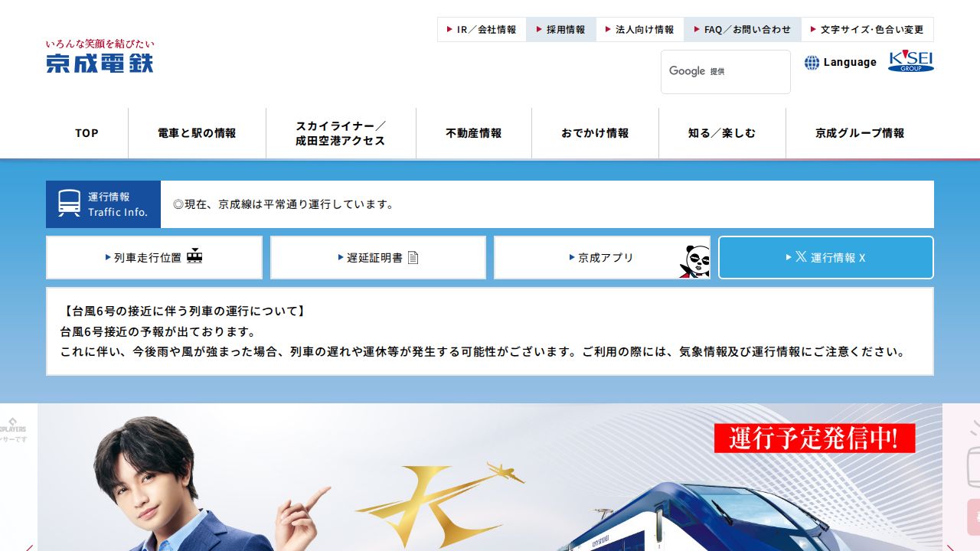Open FAQ／お問い合わせ link
This screenshot has height=551, width=980.
pos(743,29)
